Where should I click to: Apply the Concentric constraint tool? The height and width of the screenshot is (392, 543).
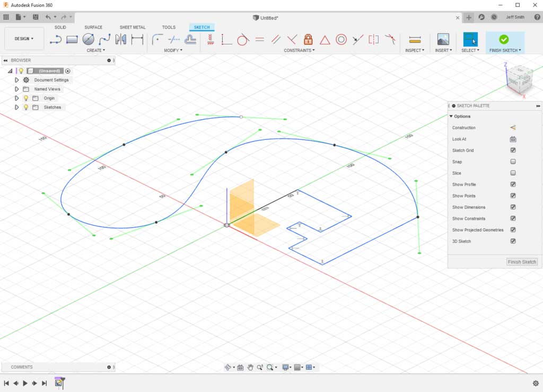pos(341,39)
